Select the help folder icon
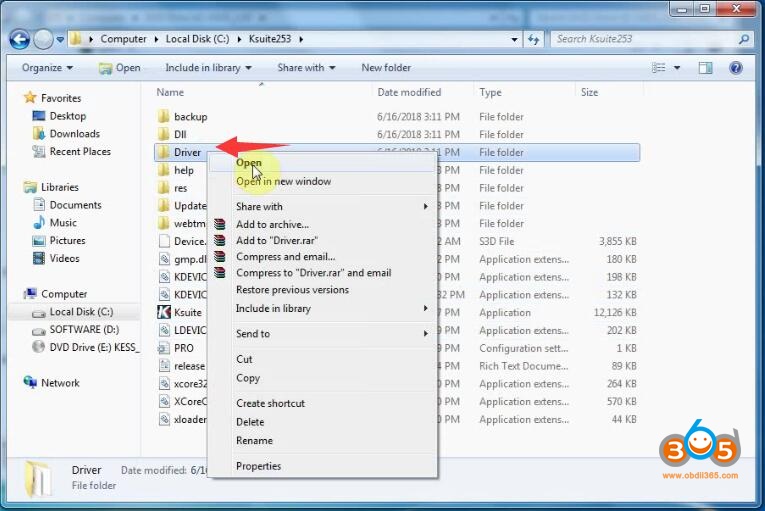Image resolution: width=765 pixels, height=511 pixels. pos(164,170)
